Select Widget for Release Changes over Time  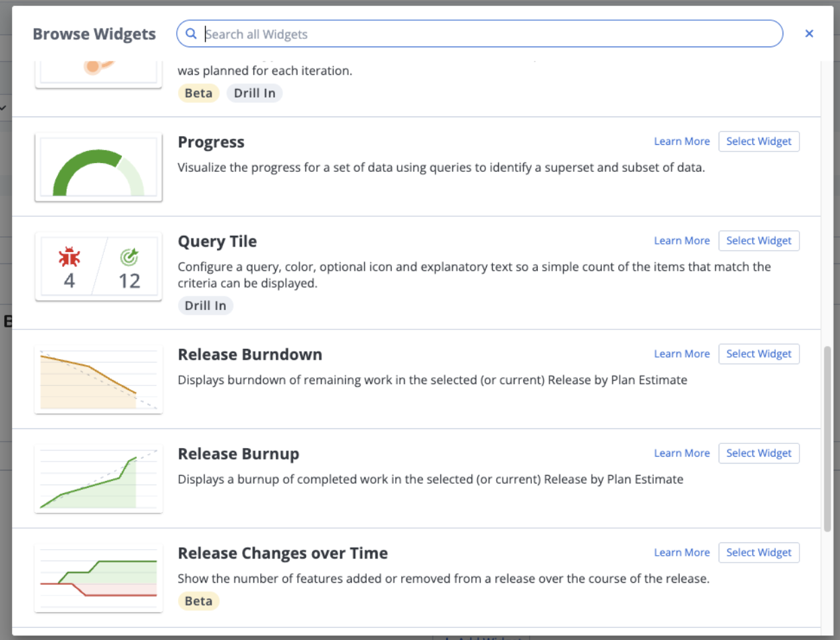pyautogui.click(x=758, y=552)
